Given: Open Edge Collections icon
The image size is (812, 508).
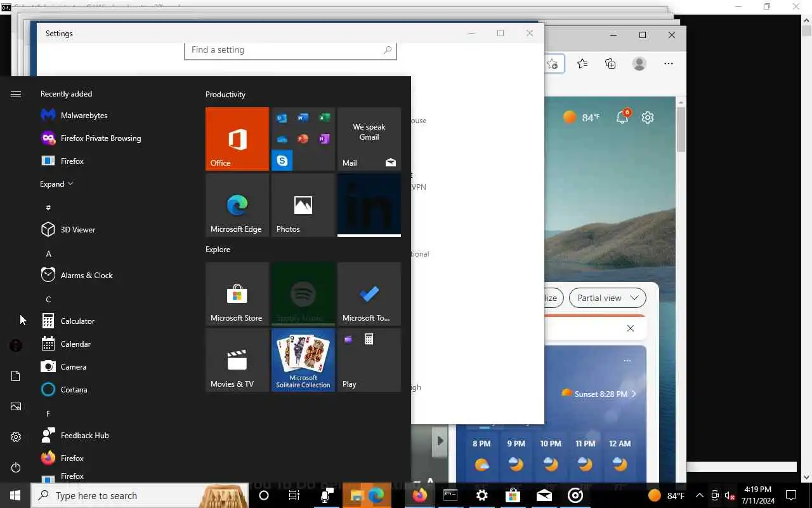Looking at the screenshot, I should [610, 63].
